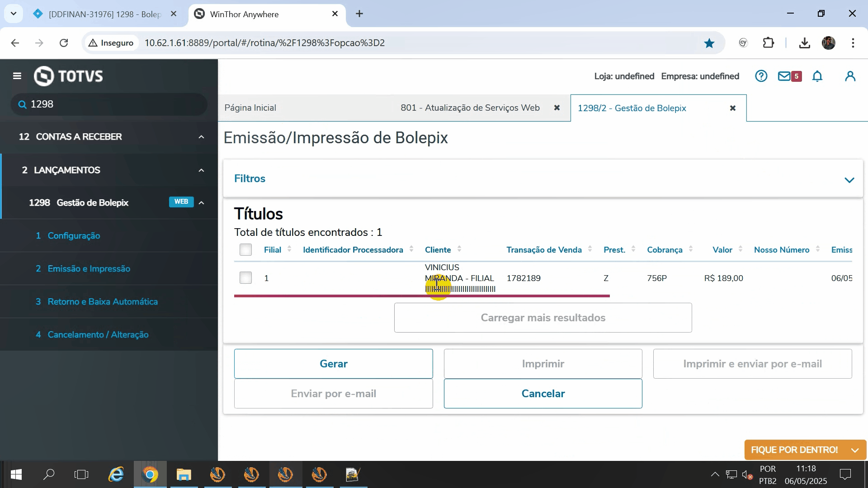Click the TOTVS logo
Screen dimensions: 868x488
click(69, 76)
